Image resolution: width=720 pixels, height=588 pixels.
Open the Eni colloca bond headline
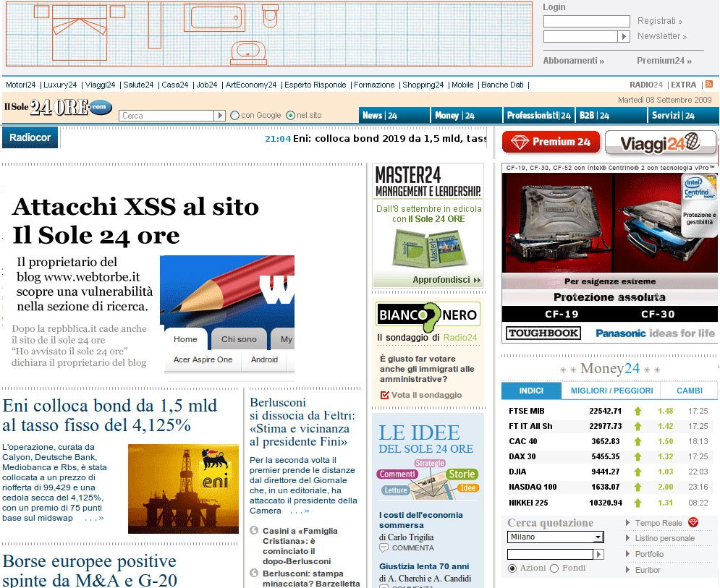click(109, 415)
